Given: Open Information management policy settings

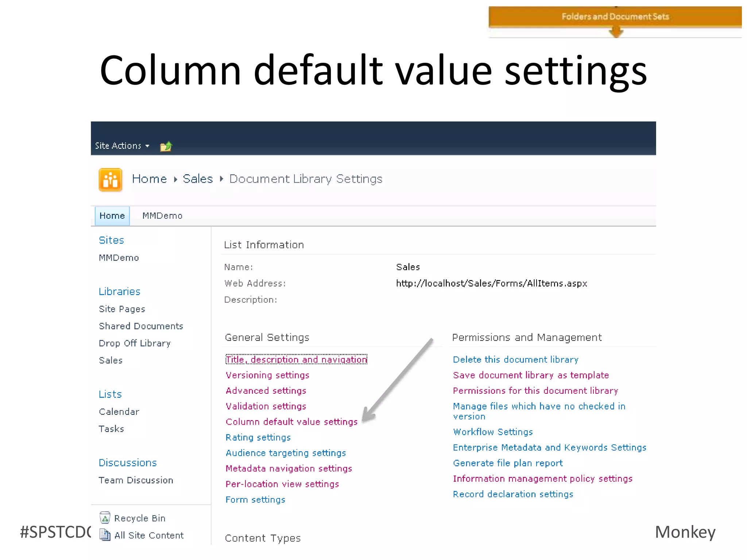Looking at the screenshot, I should [543, 479].
